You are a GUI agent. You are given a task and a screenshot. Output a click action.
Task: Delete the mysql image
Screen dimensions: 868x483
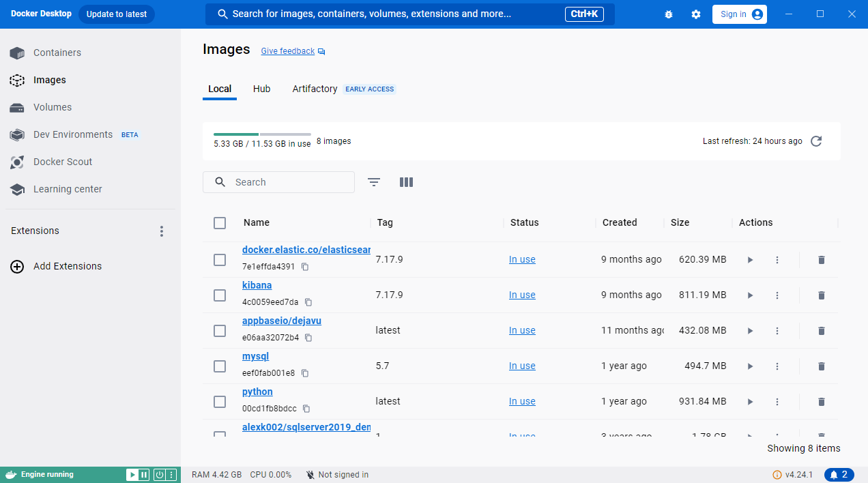pyautogui.click(x=822, y=366)
